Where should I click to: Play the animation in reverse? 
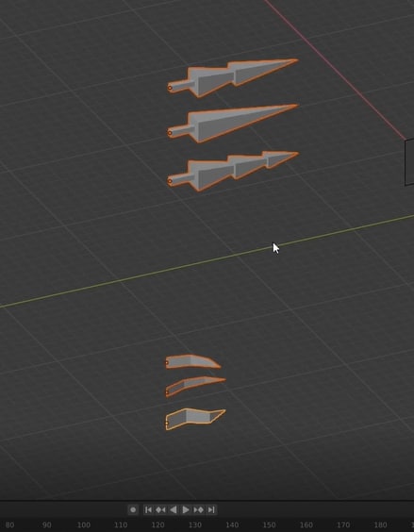(x=174, y=509)
